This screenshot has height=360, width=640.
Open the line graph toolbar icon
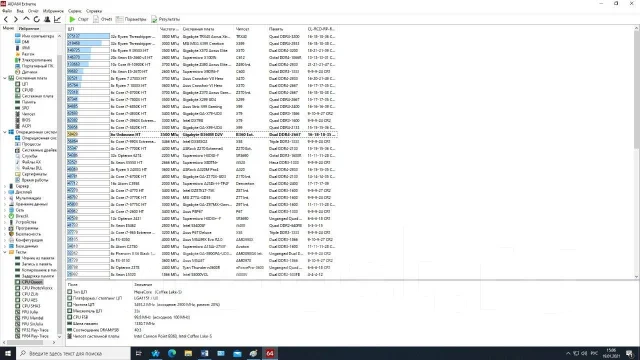pyautogui.click(x=57, y=19)
